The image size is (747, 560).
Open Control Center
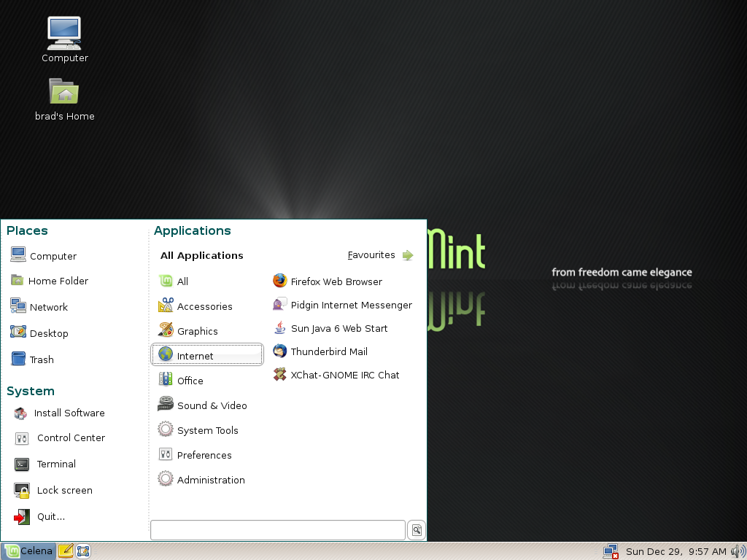point(59,437)
